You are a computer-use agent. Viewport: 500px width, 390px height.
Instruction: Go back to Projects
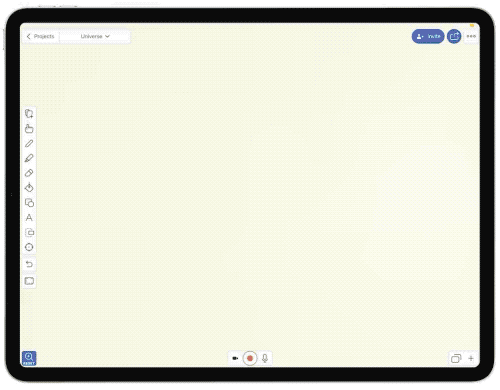tap(40, 36)
